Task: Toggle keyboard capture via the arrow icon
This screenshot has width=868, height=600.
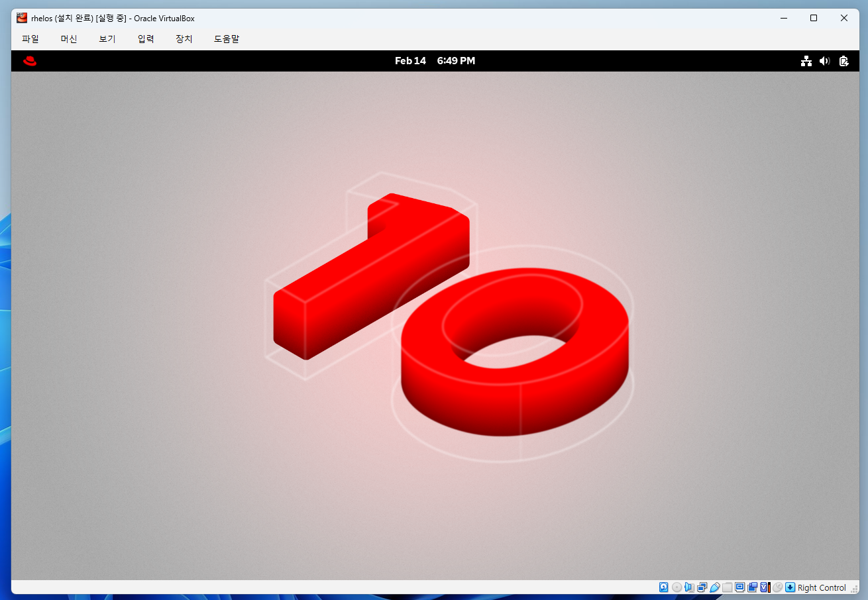Action: point(790,587)
